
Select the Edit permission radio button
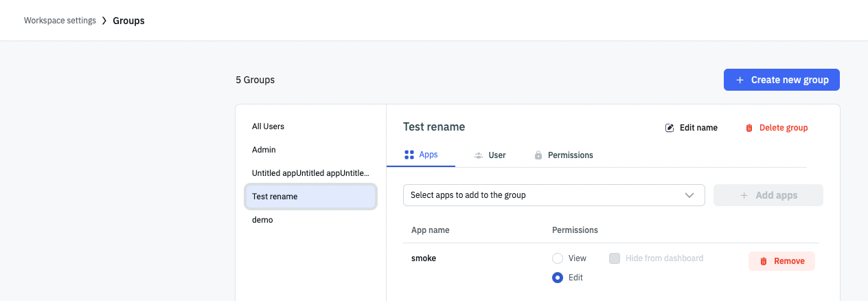558,278
